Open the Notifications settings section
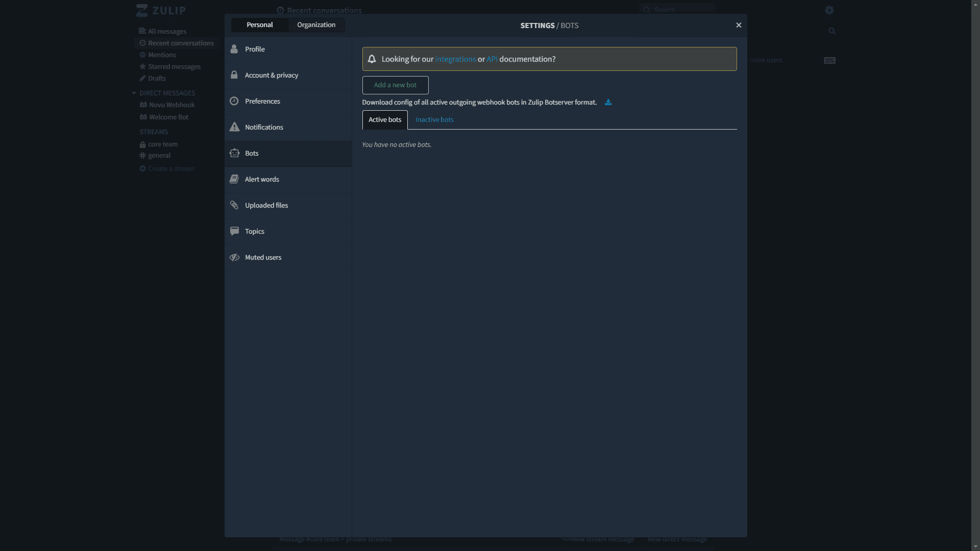 [288, 128]
